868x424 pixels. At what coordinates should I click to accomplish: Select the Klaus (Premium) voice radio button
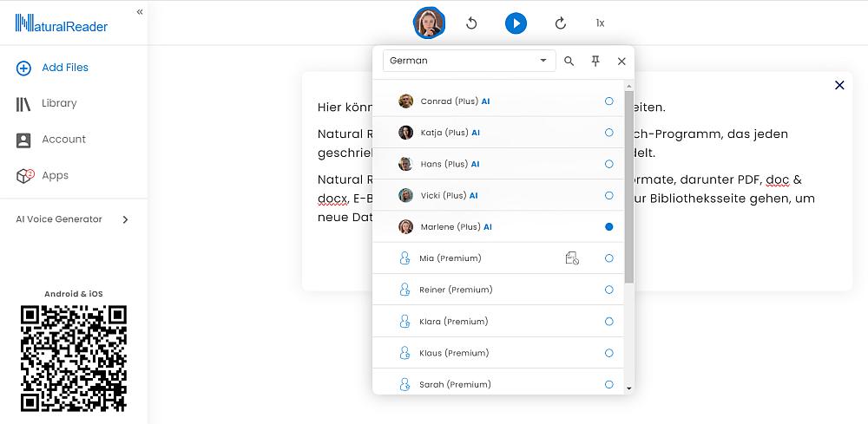point(609,353)
